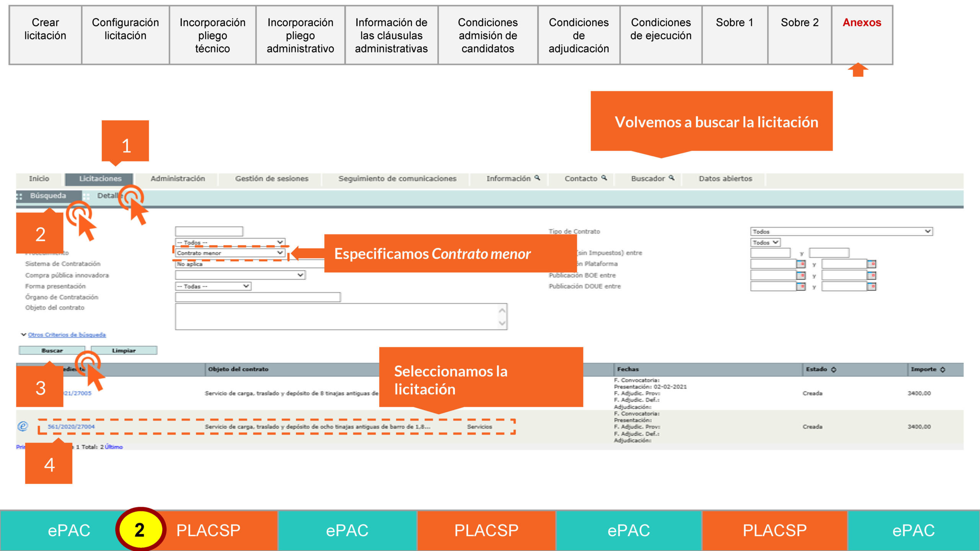
Task: Click the minimum amount field (sin Impuestos)
Action: click(770, 253)
